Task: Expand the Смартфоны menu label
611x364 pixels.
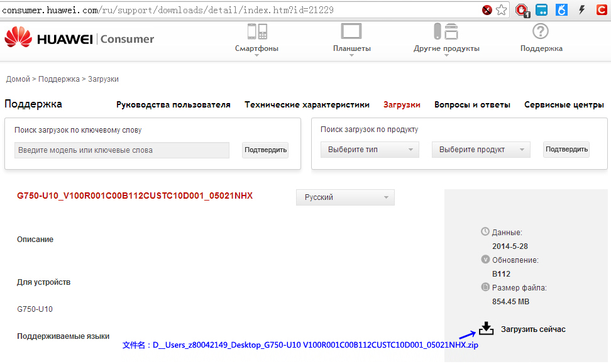Action: click(x=256, y=48)
